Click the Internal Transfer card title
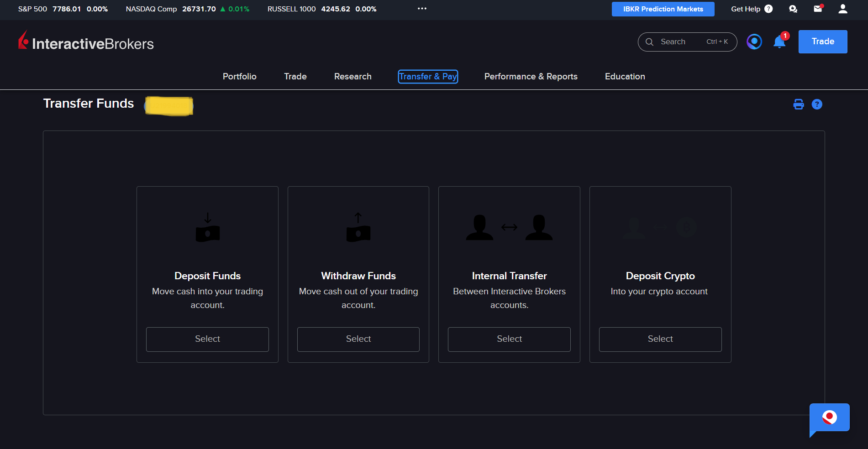The width and height of the screenshot is (868, 449). 509,276
